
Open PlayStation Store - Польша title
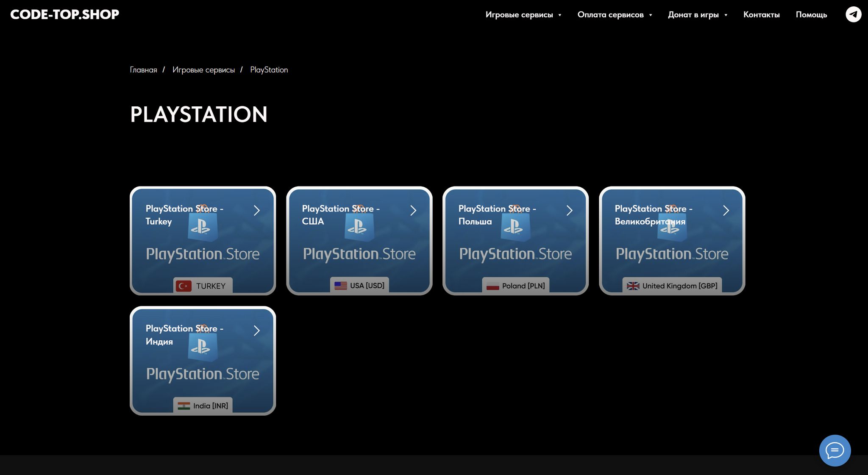(x=497, y=215)
